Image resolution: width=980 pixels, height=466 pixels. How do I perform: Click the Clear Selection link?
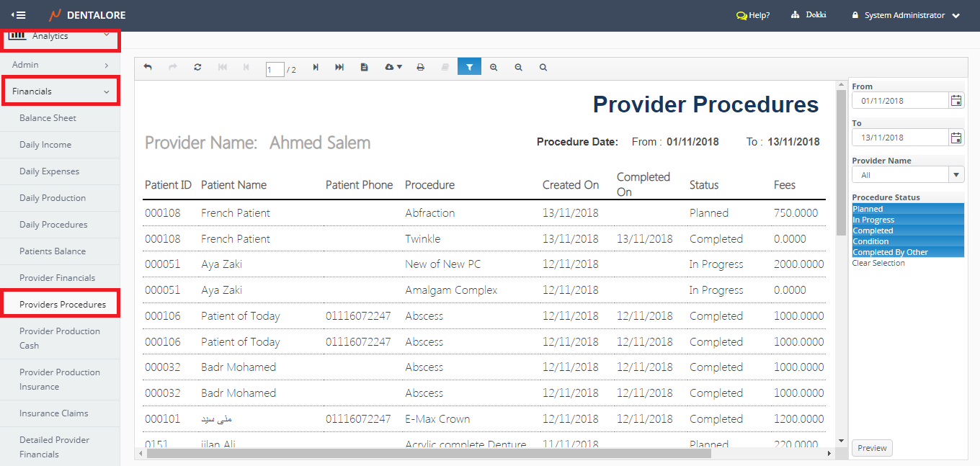[878, 263]
